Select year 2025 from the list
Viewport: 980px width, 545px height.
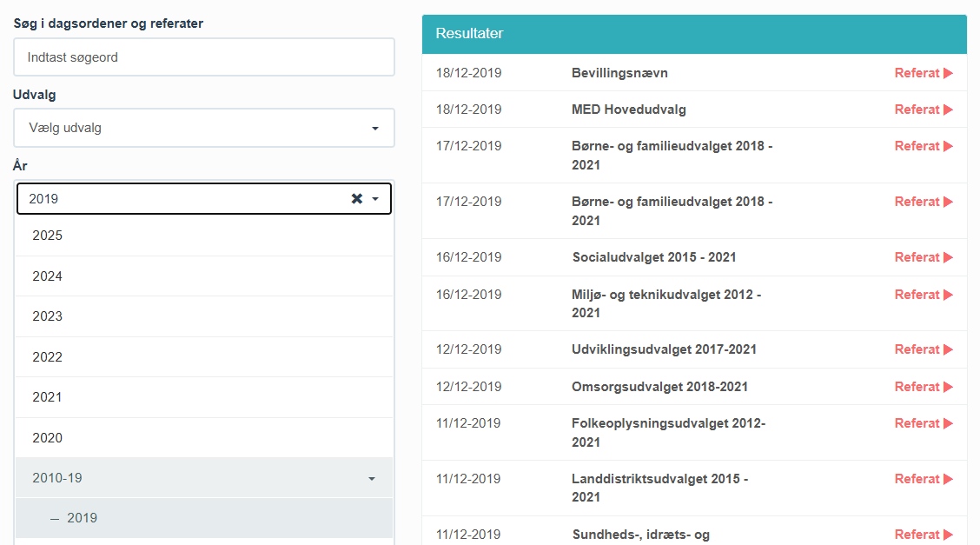coord(48,236)
